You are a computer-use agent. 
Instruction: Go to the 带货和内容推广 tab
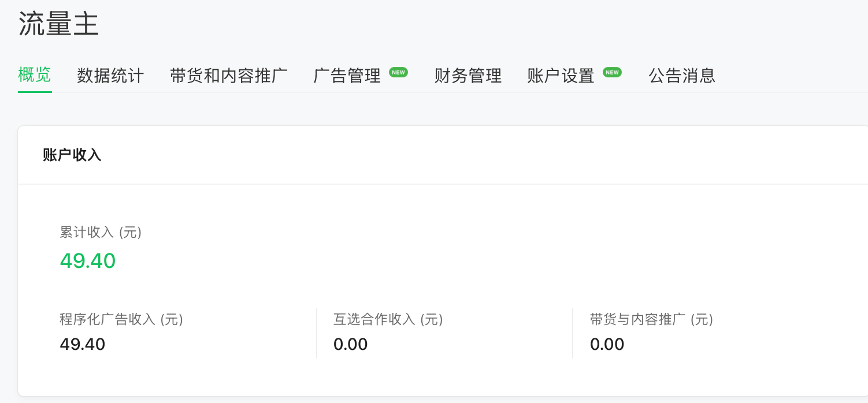coord(229,76)
